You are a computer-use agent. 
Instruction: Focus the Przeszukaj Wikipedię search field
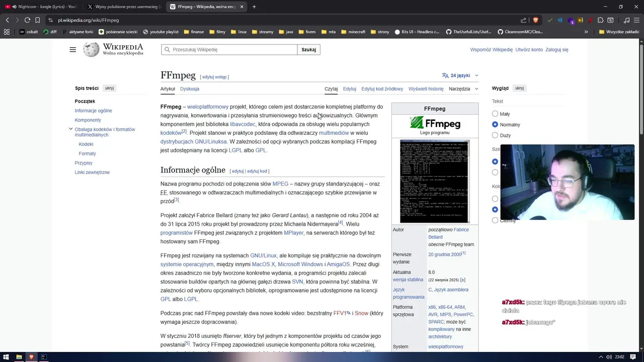point(230,49)
